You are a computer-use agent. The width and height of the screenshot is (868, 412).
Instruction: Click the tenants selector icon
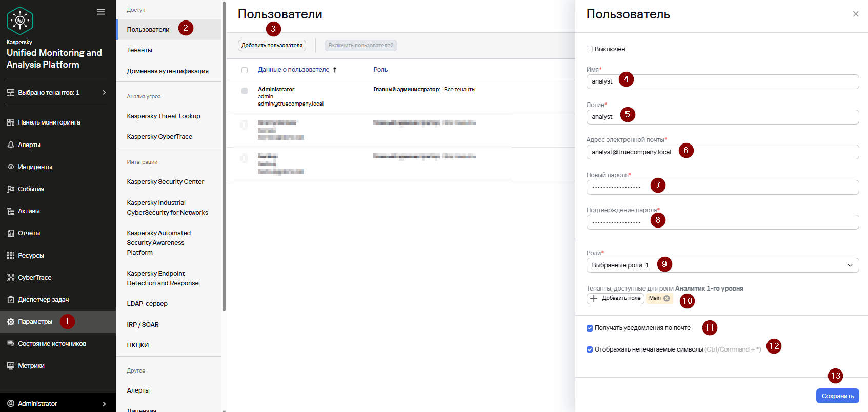click(x=11, y=93)
